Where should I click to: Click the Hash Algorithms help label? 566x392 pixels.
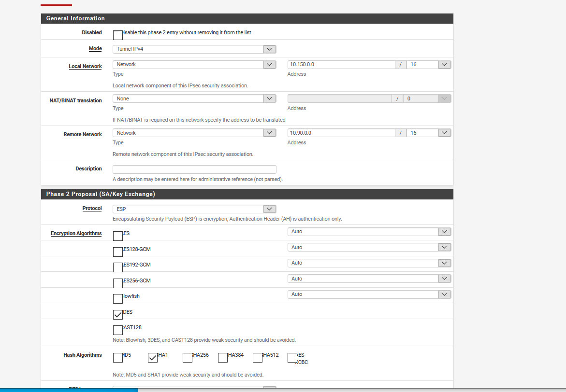(83, 355)
